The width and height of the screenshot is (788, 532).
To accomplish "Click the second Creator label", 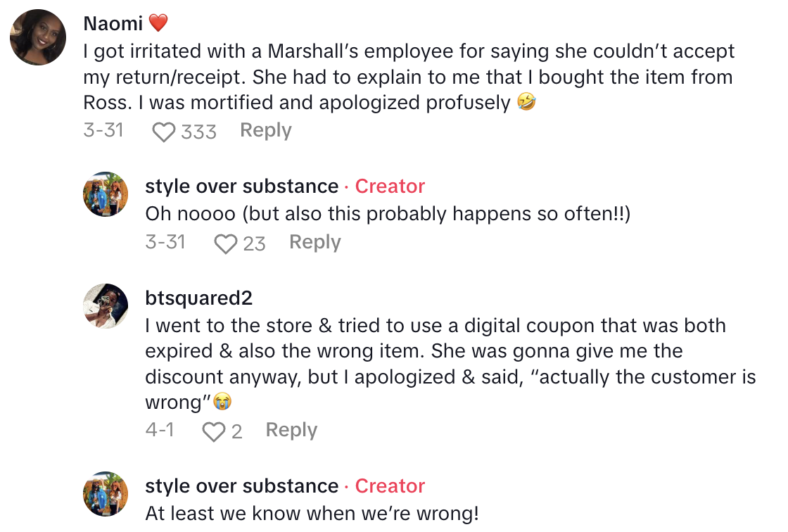I will (390, 486).
